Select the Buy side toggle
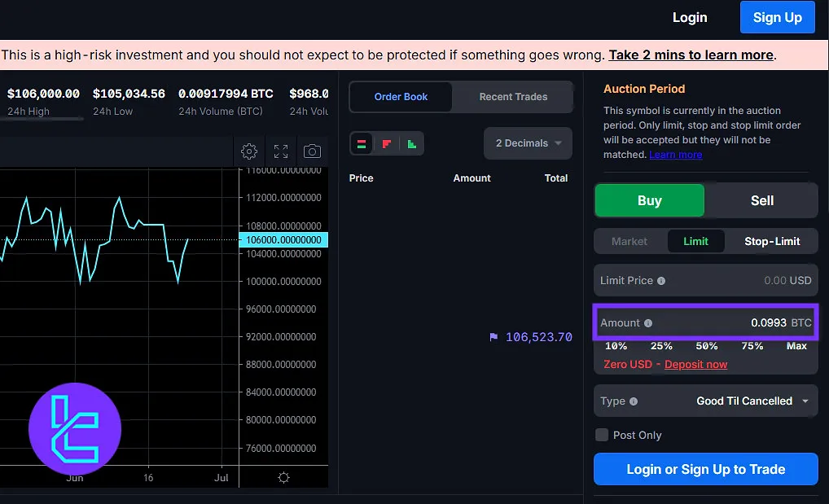This screenshot has height=504, width=829. 649,200
